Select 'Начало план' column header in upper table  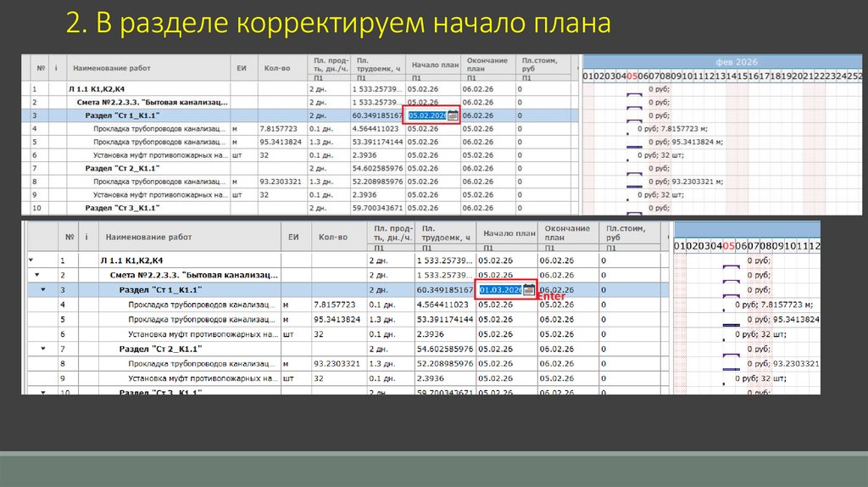[435, 65]
